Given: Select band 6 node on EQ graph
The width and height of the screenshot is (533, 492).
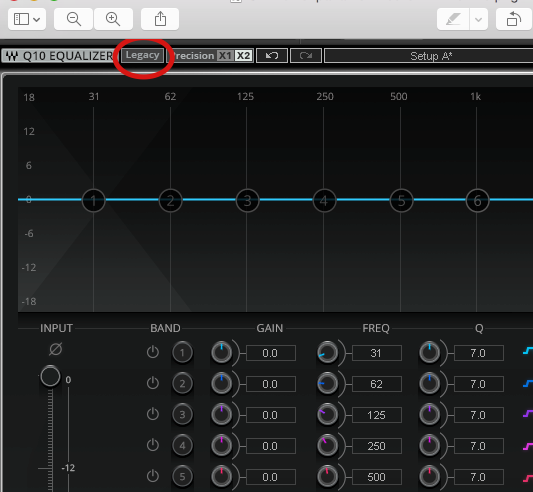Looking at the screenshot, I should [x=478, y=201].
